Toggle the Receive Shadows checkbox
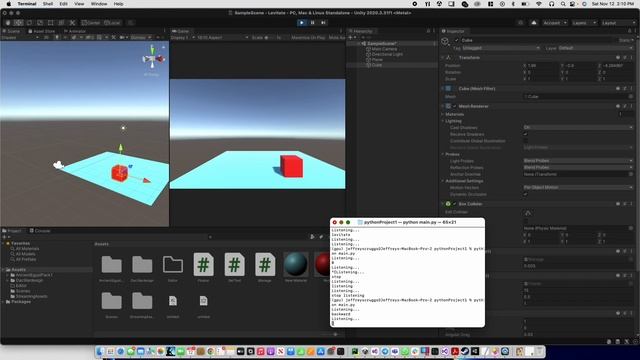Viewport: 640px width, 360px height. click(526, 134)
